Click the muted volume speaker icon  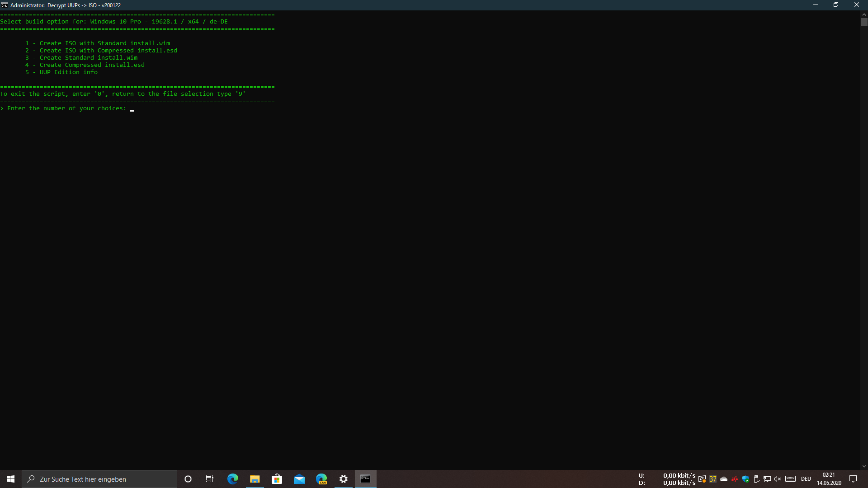point(778,479)
